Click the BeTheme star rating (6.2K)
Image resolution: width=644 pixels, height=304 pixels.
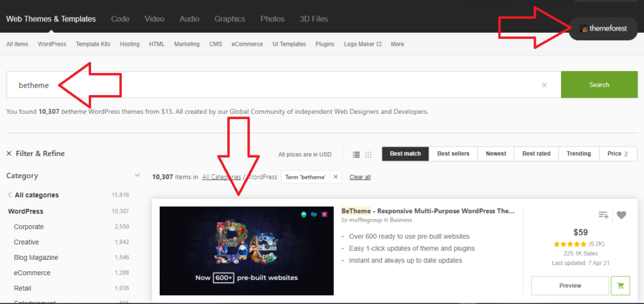pos(580,244)
